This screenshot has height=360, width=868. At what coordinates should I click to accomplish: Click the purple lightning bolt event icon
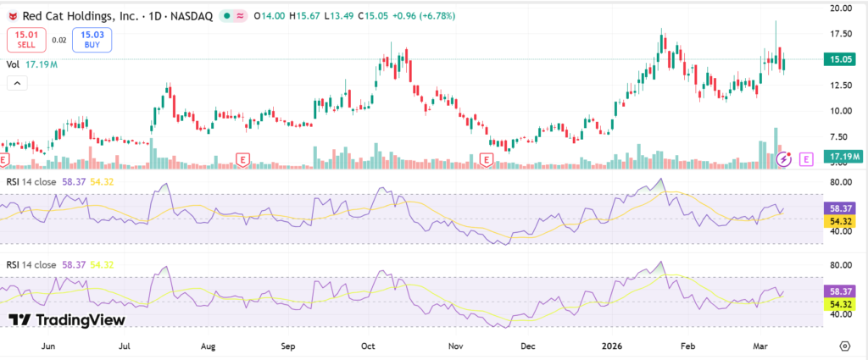tap(785, 158)
